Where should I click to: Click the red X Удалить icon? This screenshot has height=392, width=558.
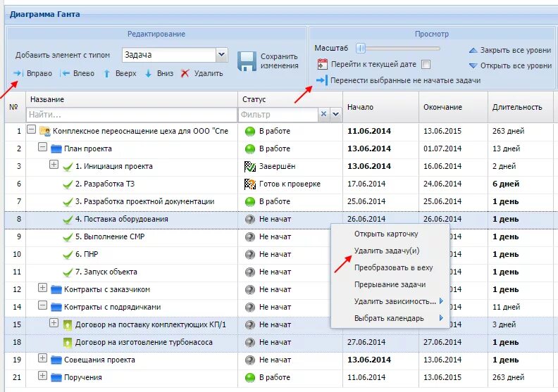click(185, 73)
